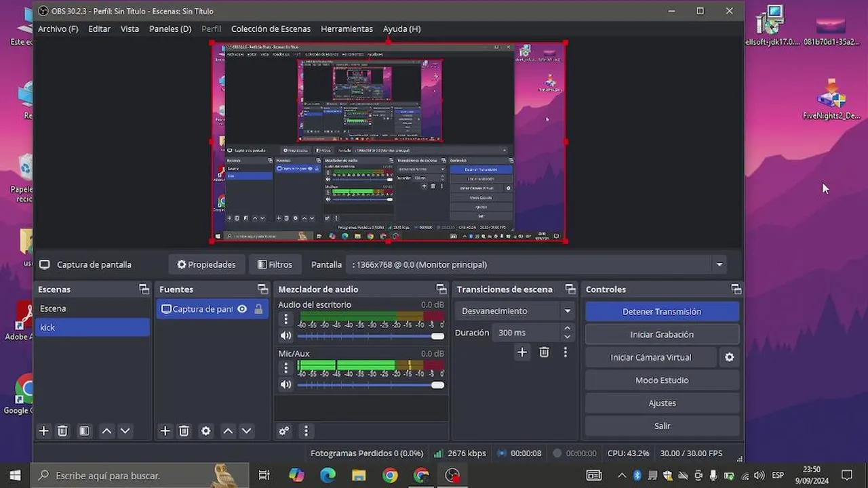This screenshot has height=488, width=868.
Task: Open source properties with the gear icon
Action: [x=205, y=431]
